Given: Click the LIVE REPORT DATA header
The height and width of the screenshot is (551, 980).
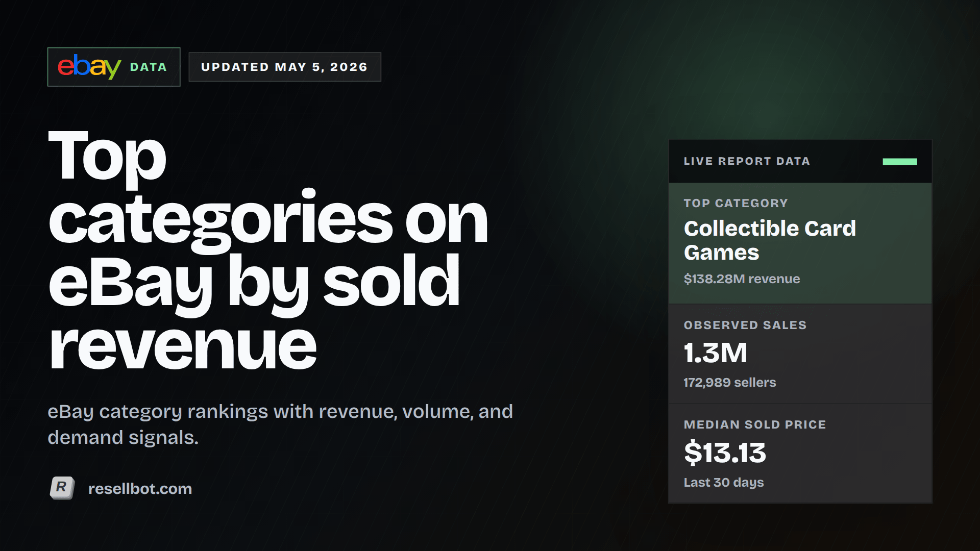Looking at the screenshot, I should tap(747, 161).
